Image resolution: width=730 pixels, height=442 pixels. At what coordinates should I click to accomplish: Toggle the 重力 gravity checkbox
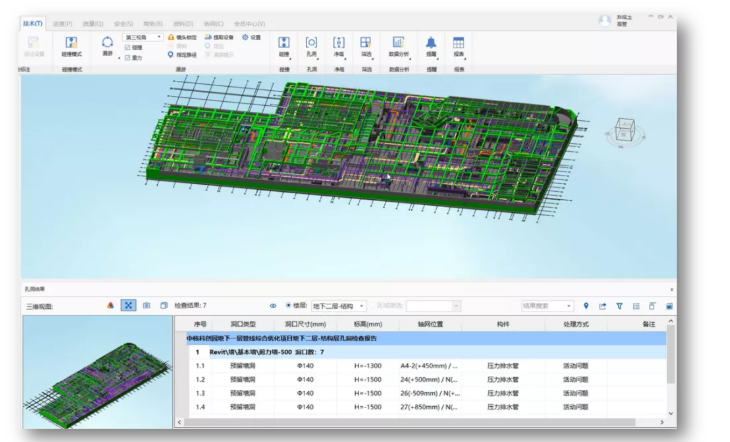point(128,58)
